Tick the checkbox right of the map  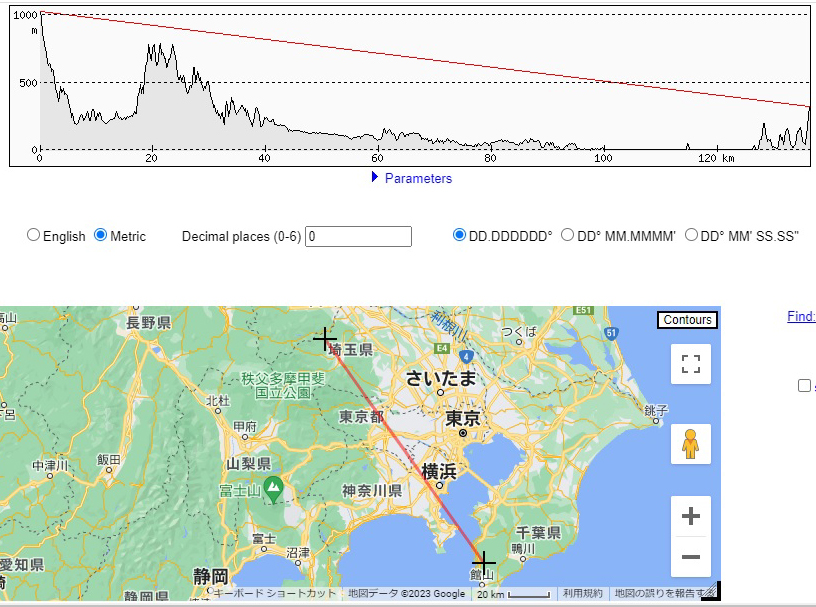click(x=804, y=385)
